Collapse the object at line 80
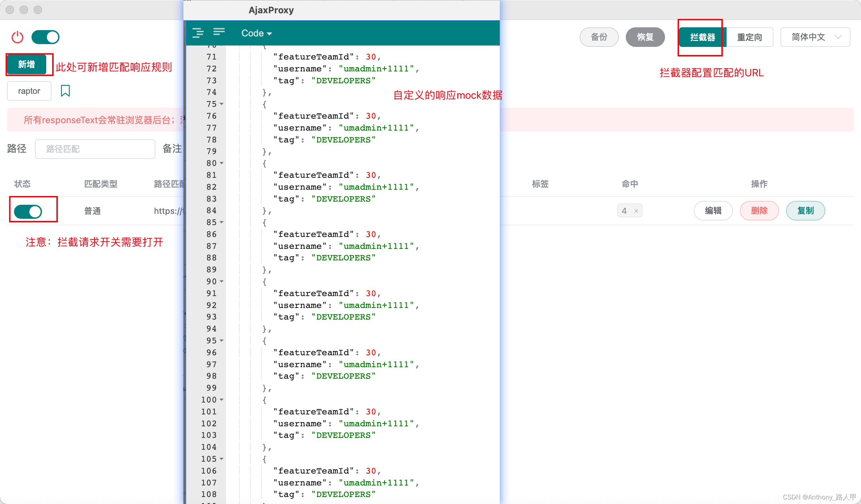The height and width of the screenshot is (504, 861). pyautogui.click(x=222, y=163)
